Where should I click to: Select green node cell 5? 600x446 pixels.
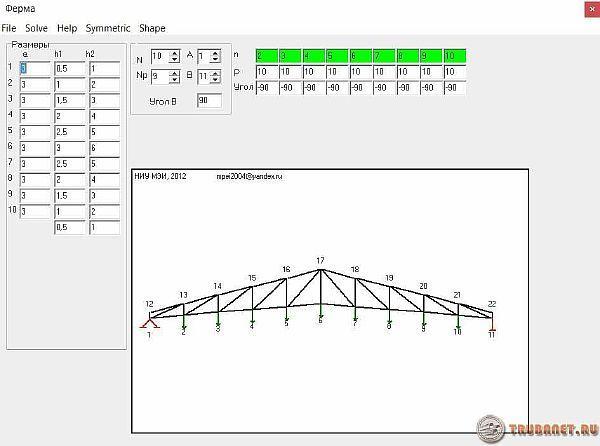tap(337, 56)
